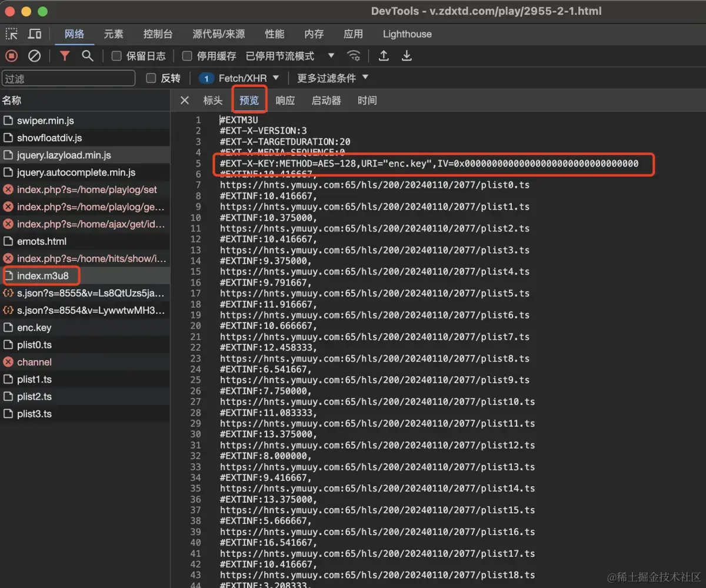The width and height of the screenshot is (706, 588).
Task: Toggle the red filter funnel icon
Action: coord(65,56)
